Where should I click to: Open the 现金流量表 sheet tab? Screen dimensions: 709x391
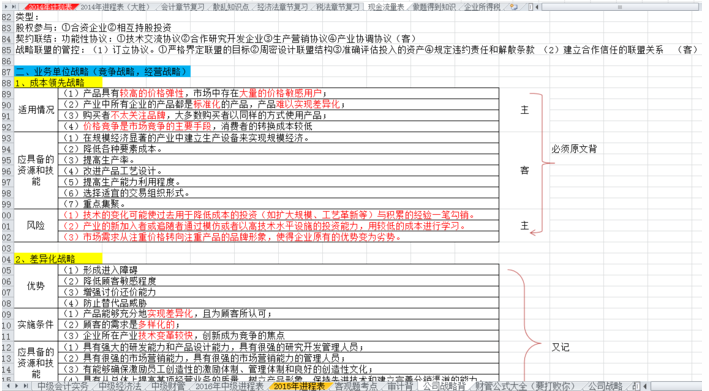click(386, 7)
